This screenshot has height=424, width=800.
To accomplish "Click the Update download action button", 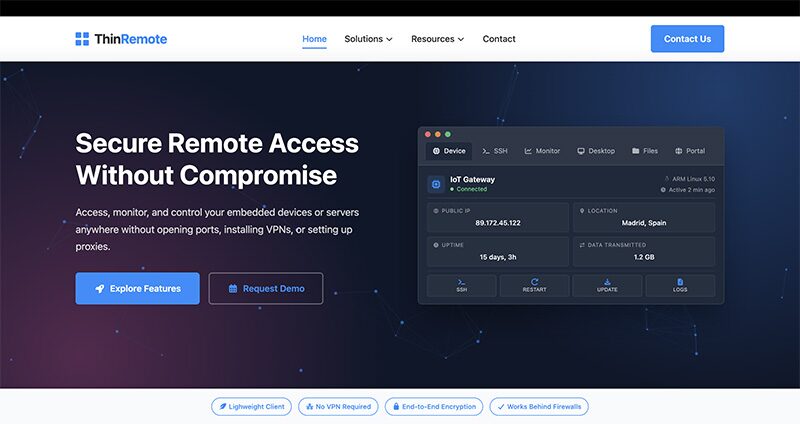I will pos(607,286).
